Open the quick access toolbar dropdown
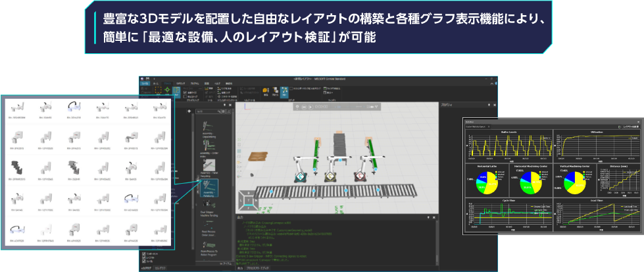The width and height of the screenshot is (644, 272). point(155,78)
